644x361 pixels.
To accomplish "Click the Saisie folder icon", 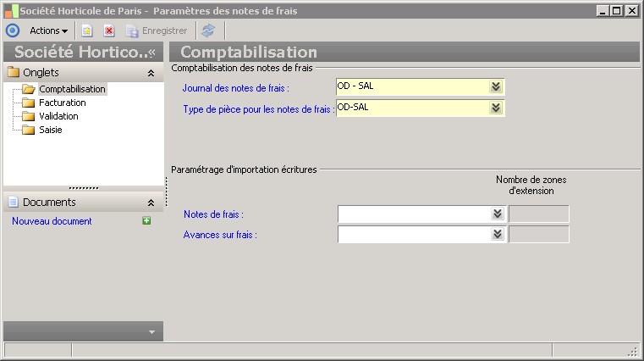I will tap(28, 130).
